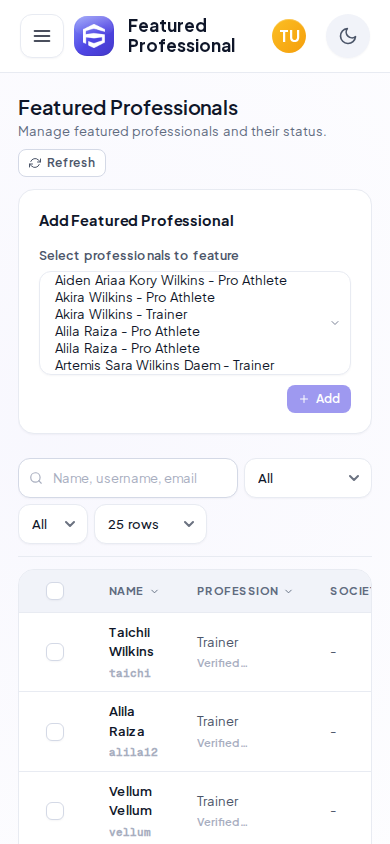Image resolution: width=390 pixels, height=844 pixels.
Task: Expand the professionals list chevron
Action: 335,323
